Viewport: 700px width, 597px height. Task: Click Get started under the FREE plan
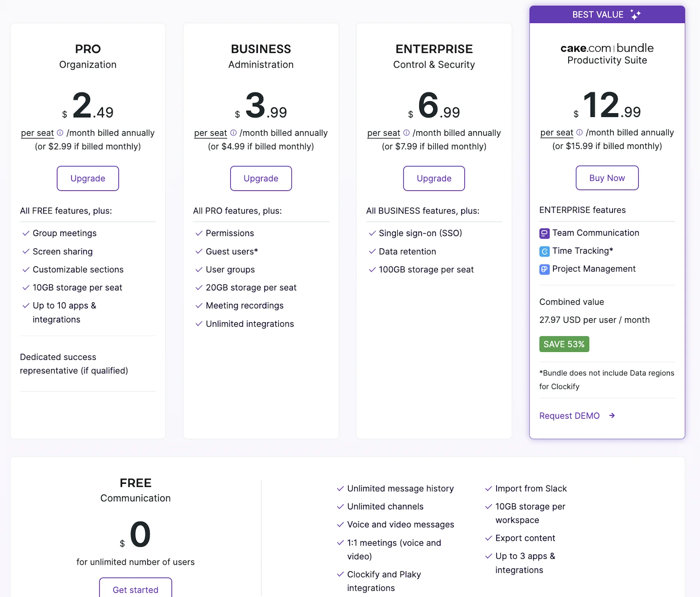135,590
